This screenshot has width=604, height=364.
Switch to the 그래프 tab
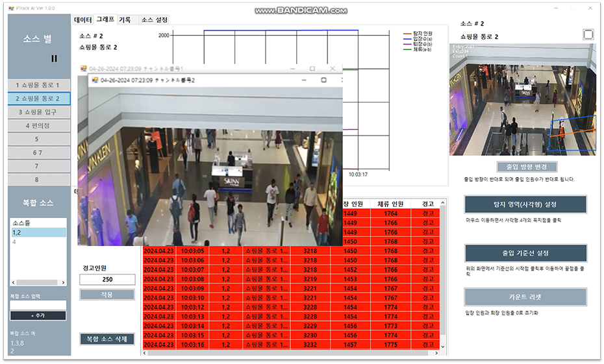click(105, 19)
